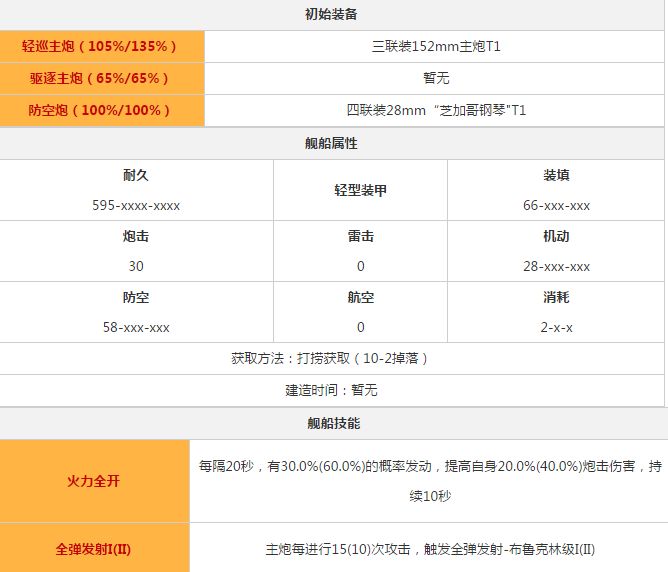
Task: Click the 轻型装甲 armor type cell
Action: tap(360, 190)
